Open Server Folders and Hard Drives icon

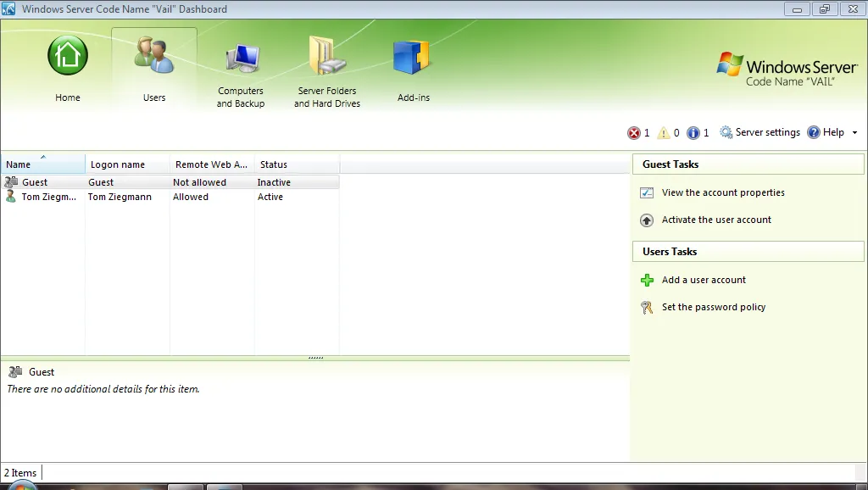point(327,55)
